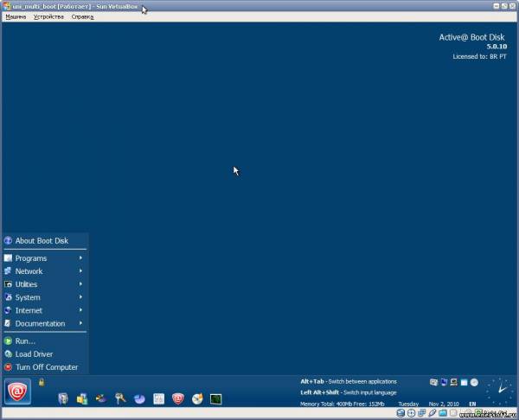Launch the black console terminal icon

pyautogui.click(x=215, y=399)
